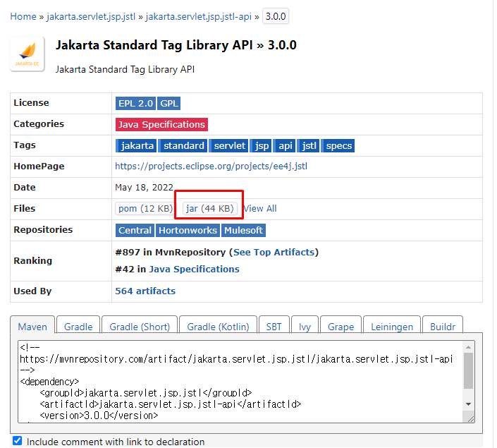The image size is (497, 448).
Task: Toggle Include comment with link checkbox
Action: point(18,441)
